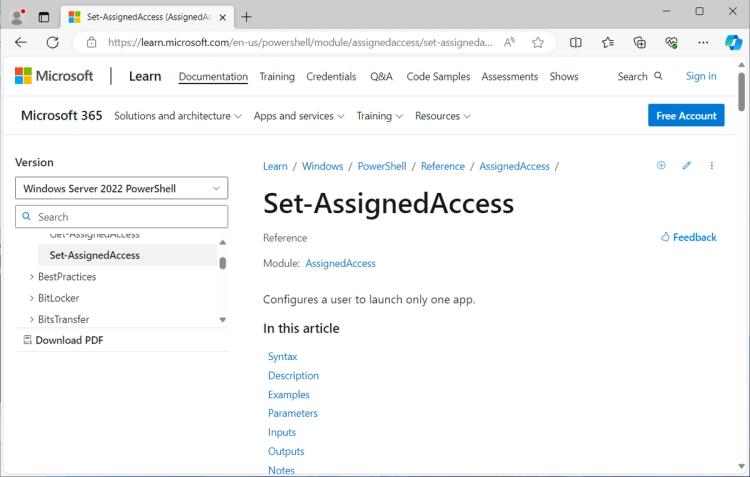This screenshot has width=750, height=477.
Task: Click the table of contents scroll-up arrow
Action: click(x=222, y=243)
